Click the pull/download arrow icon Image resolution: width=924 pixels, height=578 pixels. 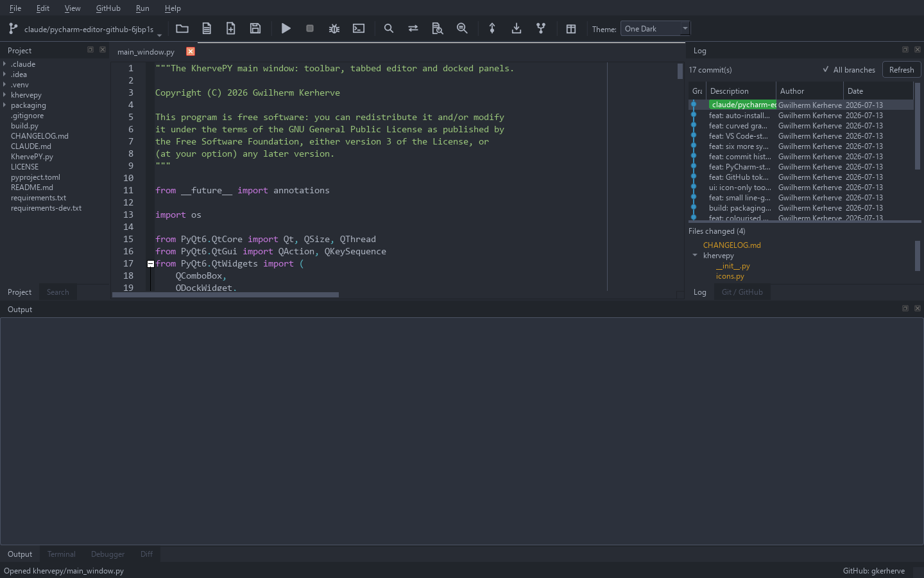[x=517, y=28]
